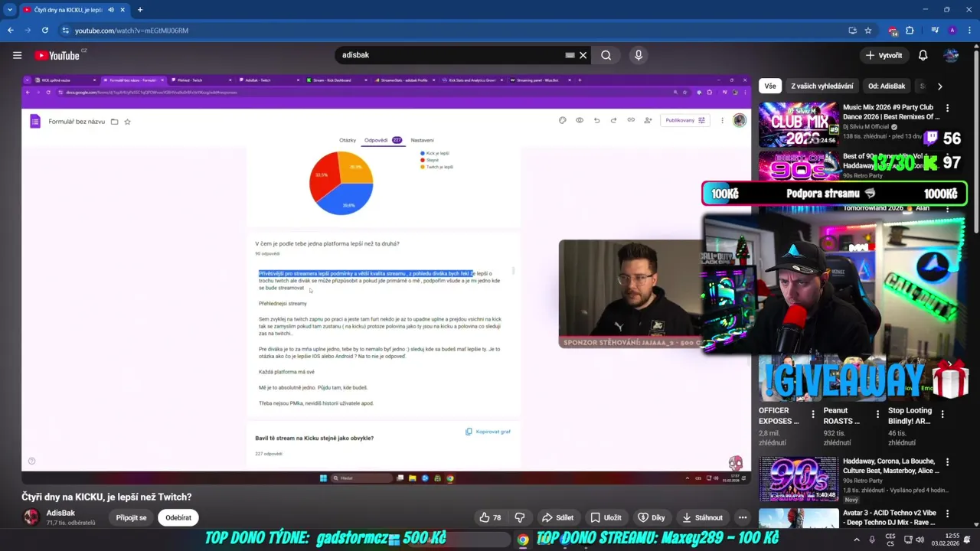Select the Vše filter chip
The image size is (980, 551).
[770, 86]
